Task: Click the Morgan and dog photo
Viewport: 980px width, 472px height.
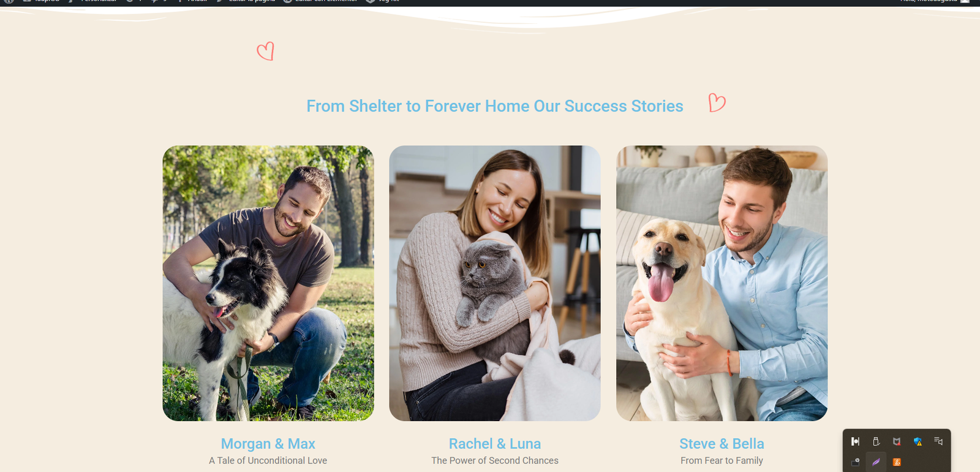Action: [x=268, y=283]
